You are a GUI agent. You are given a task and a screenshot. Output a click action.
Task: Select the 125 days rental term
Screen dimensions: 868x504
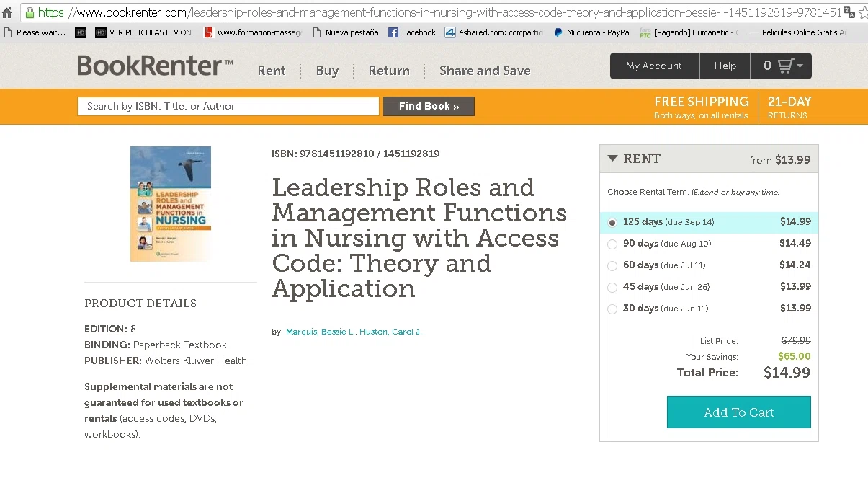coord(612,223)
